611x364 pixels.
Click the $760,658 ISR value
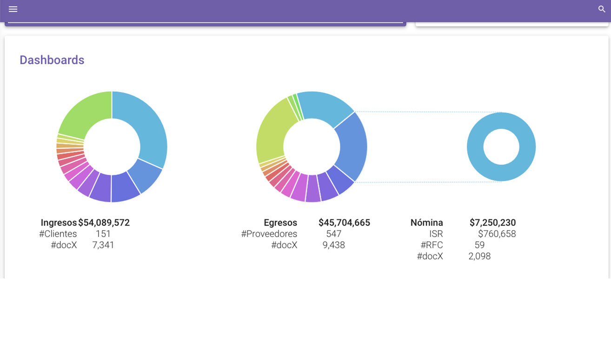(497, 234)
